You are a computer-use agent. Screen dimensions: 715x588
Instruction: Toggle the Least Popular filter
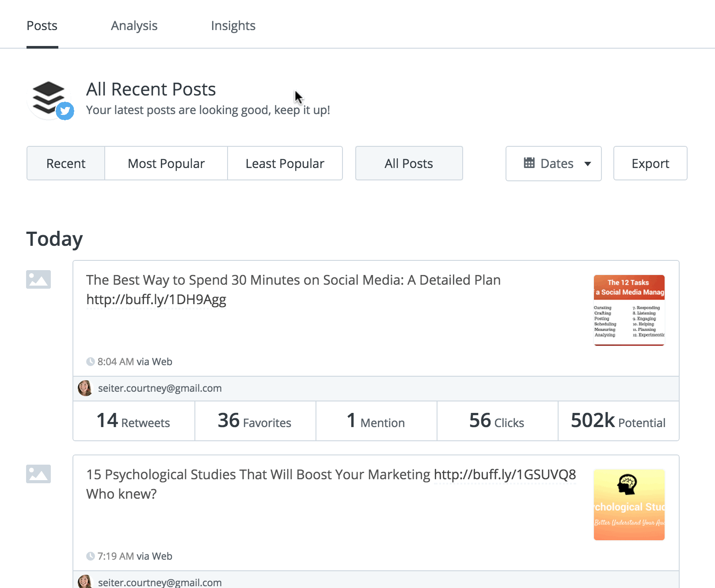(285, 163)
